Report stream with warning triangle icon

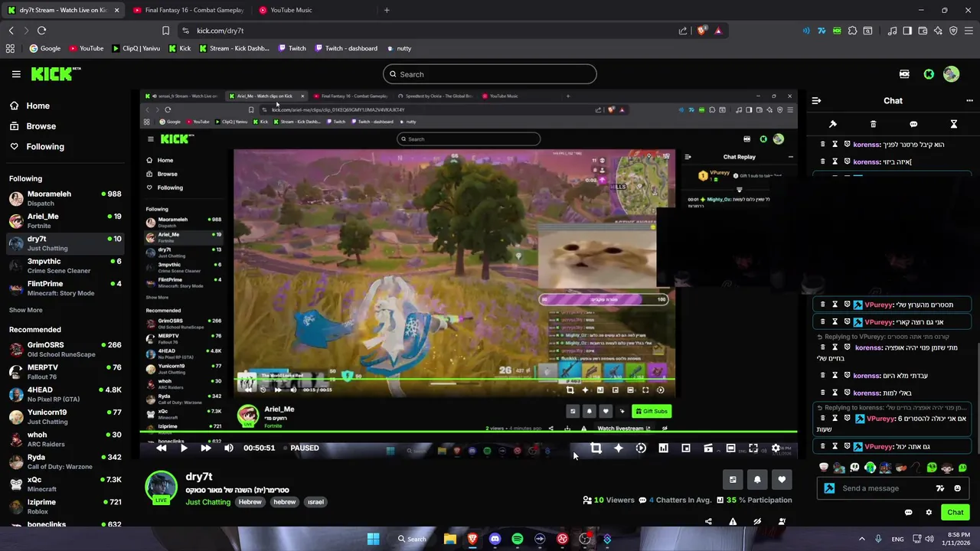[733, 522]
